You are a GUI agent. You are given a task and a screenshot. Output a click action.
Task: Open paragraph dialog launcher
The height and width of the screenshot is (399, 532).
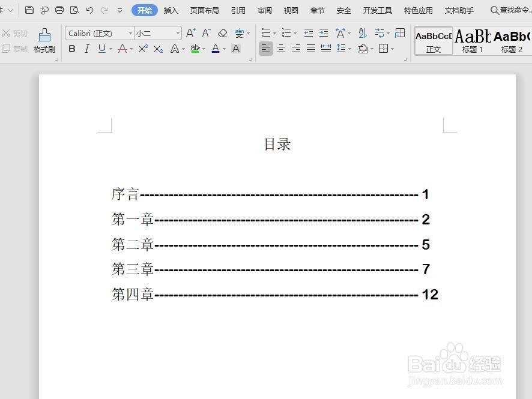405,59
